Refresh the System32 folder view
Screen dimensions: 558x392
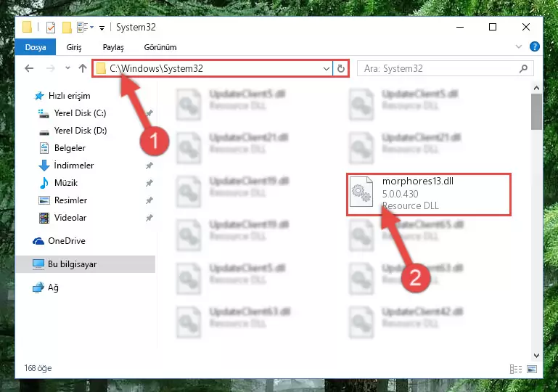pos(340,68)
